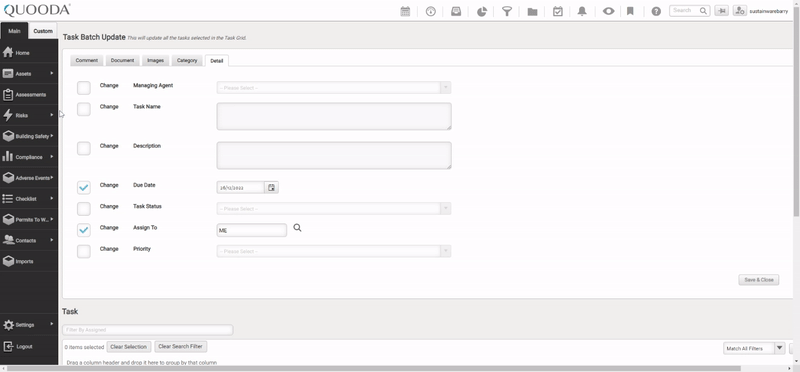Click the top Search input field
Screen dimensions: 800x372
tap(684, 11)
